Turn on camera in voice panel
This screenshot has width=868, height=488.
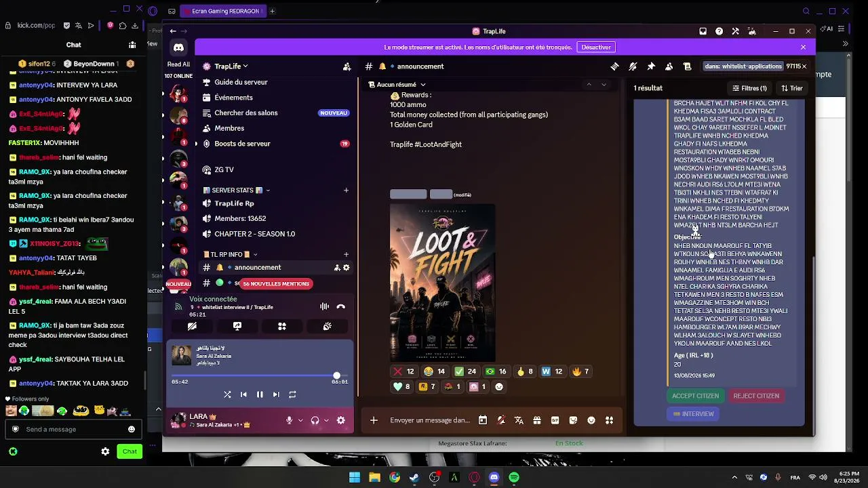click(192, 327)
